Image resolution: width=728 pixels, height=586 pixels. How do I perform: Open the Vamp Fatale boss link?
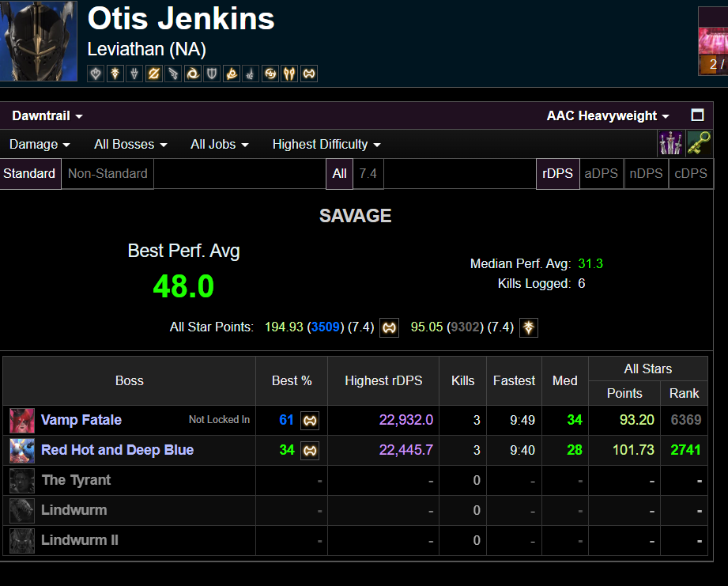[x=81, y=420]
